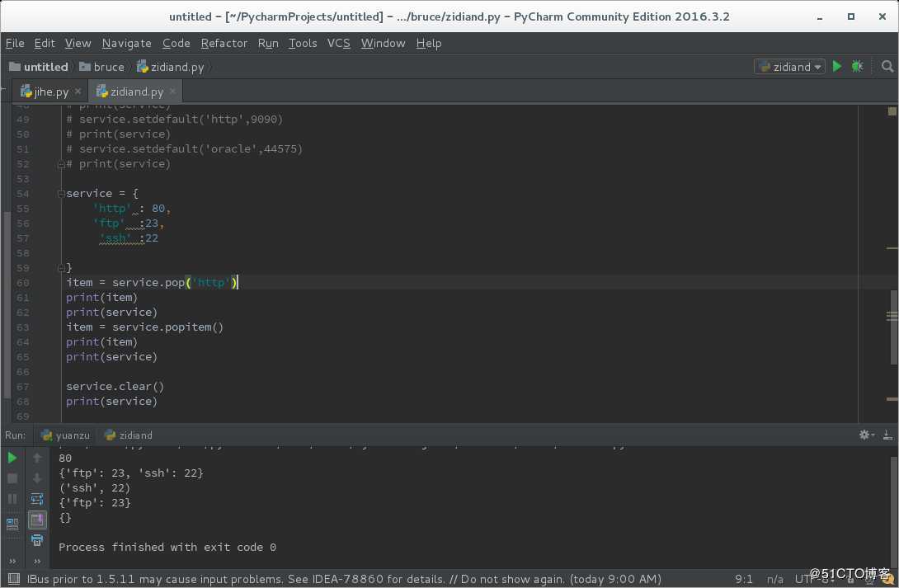Click the up arrow in the Run panel

(x=37, y=458)
